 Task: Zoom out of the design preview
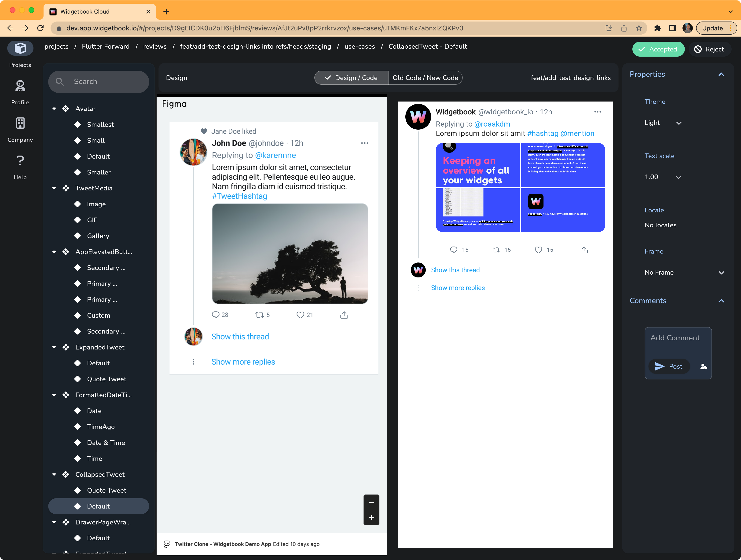click(371, 503)
